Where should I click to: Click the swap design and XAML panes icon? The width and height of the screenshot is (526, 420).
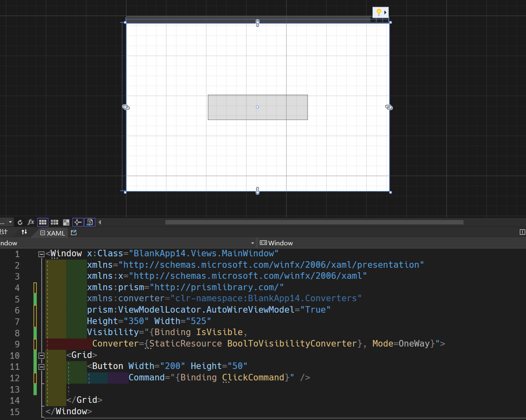(x=25, y=232)
